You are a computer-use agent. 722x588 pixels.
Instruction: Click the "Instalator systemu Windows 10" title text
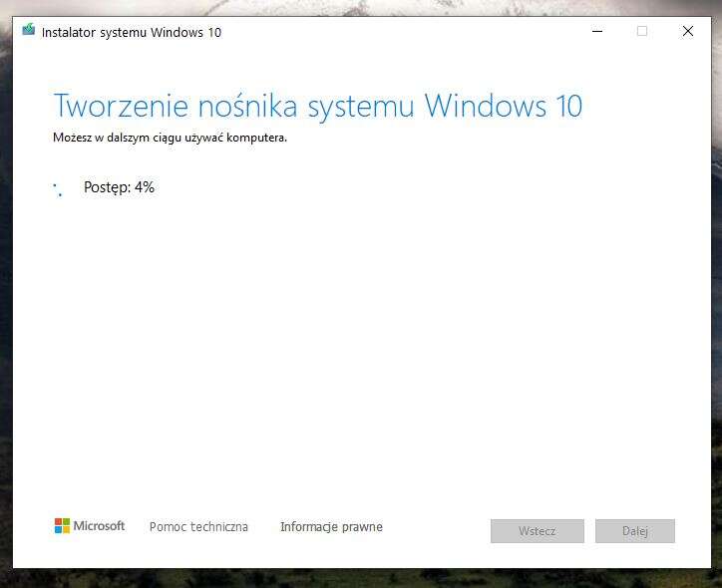[132, 32]
